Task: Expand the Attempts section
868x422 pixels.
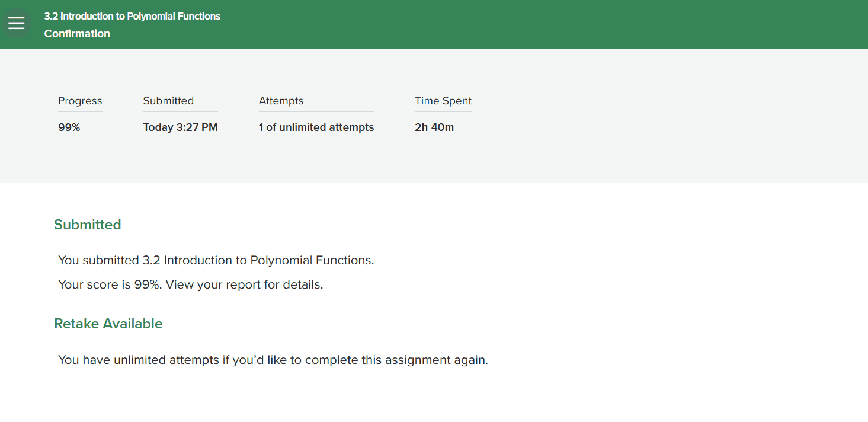Action: pos(281,101)
